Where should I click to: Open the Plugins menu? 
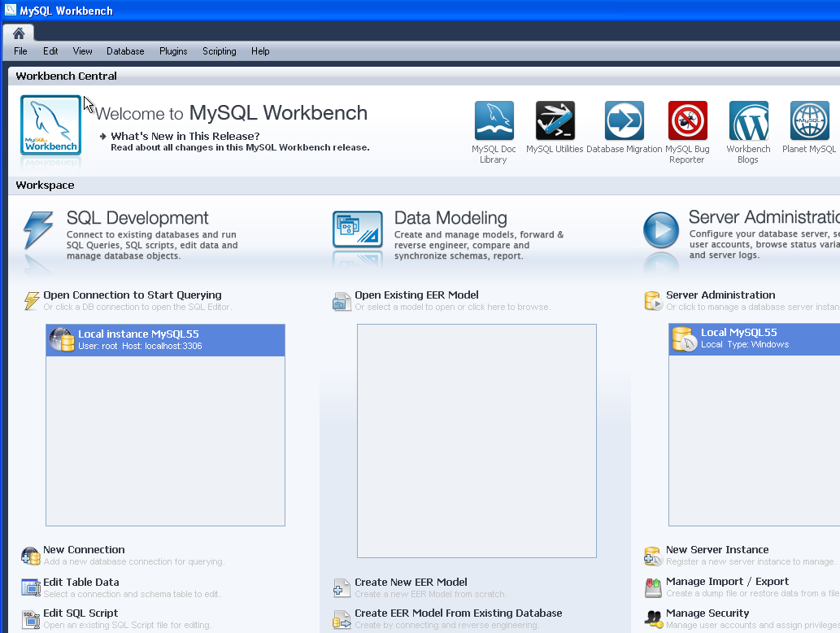pyautogui.click(x=173, y=51)
